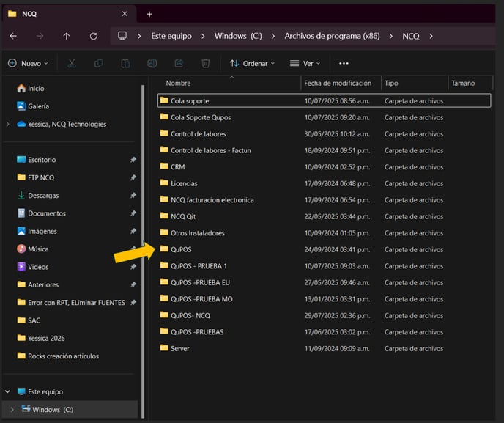Select NCQ tab title
This screenshot has height=423, width=504.
tap(29, 14)
